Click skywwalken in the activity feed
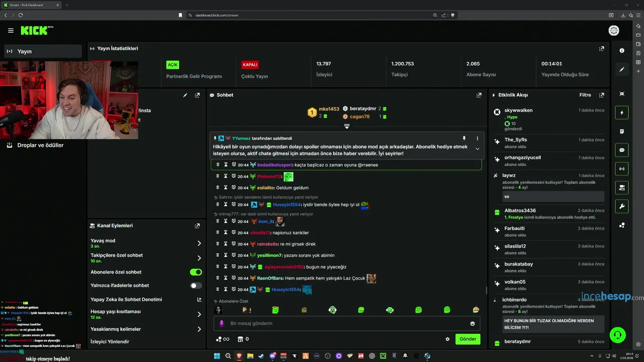Viewport: 644px width, 362px height. (518, 111)
